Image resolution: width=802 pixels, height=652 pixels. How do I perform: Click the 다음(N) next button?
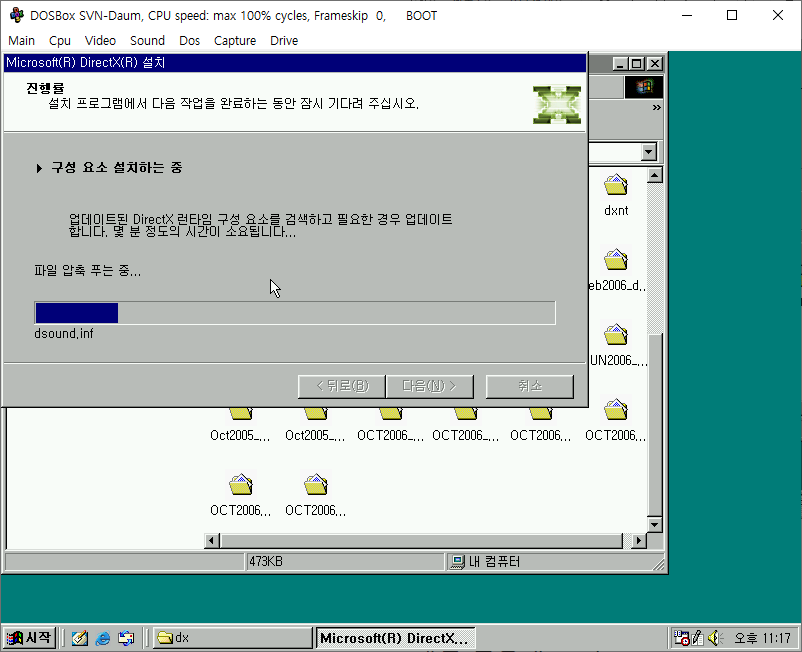[430, 386]
